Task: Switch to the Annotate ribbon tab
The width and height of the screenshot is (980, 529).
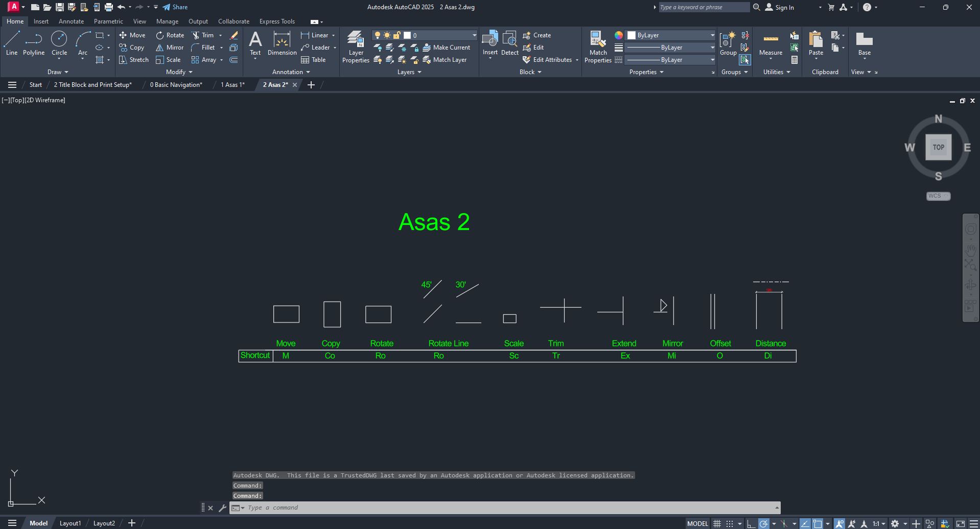Action: 71,21
